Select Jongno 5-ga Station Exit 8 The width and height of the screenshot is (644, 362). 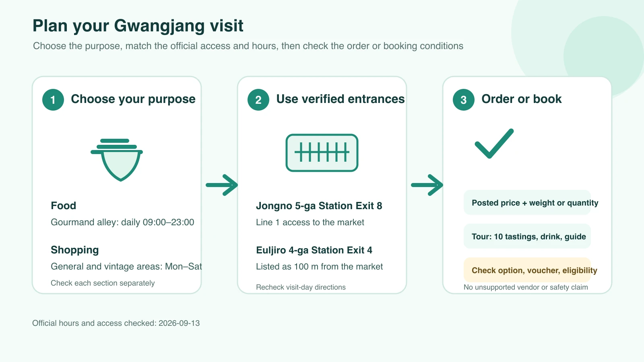click(319, 206)
